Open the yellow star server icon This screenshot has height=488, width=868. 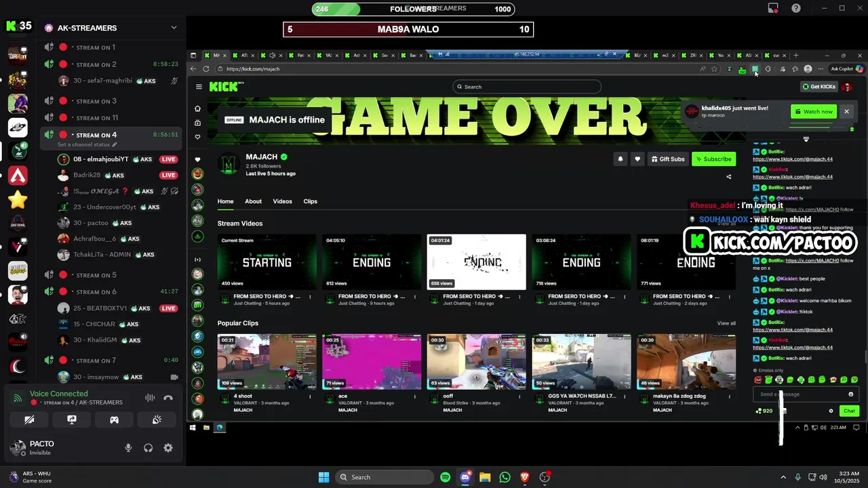(x=18, y=200)
